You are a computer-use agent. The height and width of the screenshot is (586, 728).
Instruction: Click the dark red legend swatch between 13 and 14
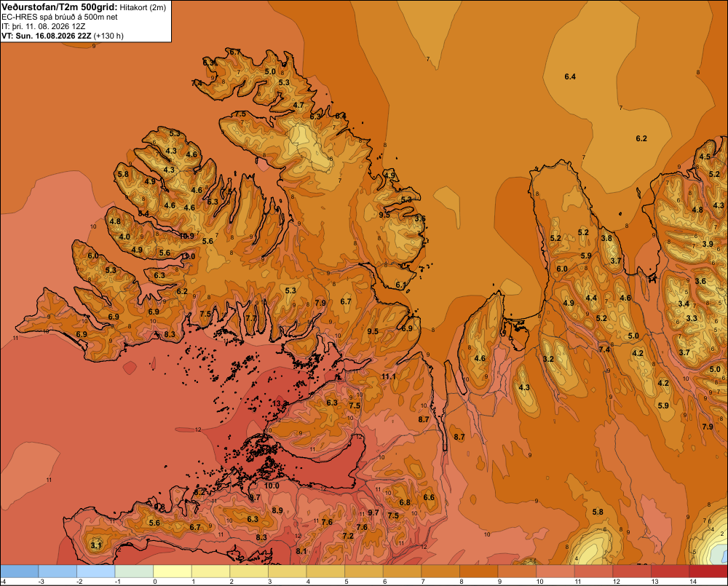coord(670,571)
